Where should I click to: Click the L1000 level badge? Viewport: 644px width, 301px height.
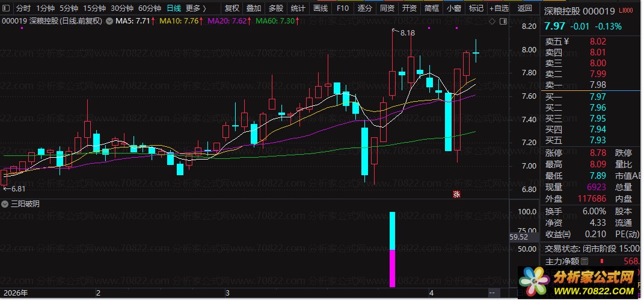626,11
